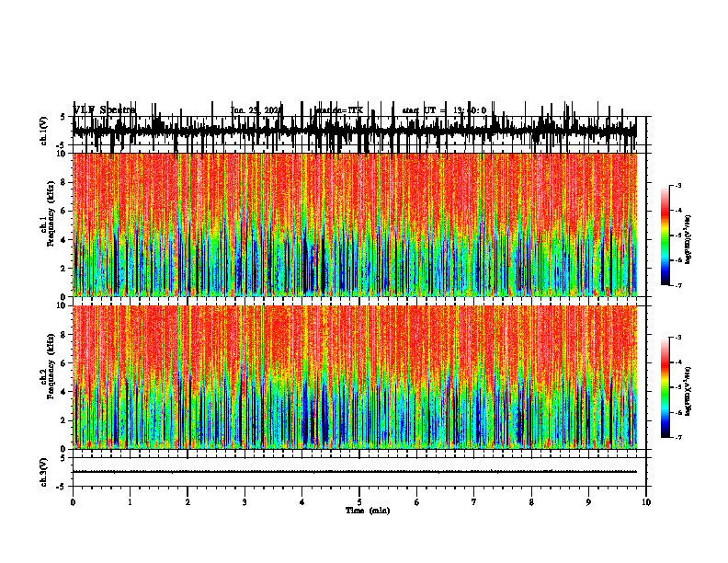This screenshot has height=563, width=728.
Task: Click the ch.2 spectrogram panel
Action: pyautogui.click(x=355, y=377)
